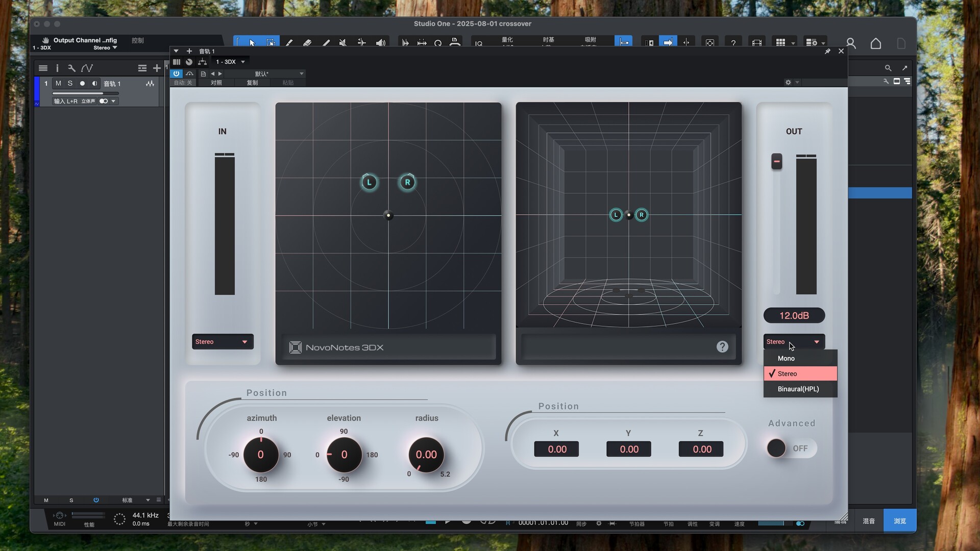Open preset 默认 dropdown
The image size is (980, 551).
point(264,74)
